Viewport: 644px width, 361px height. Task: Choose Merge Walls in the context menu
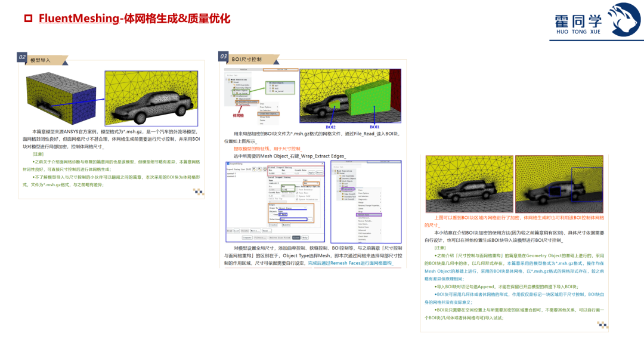point(265,117)
